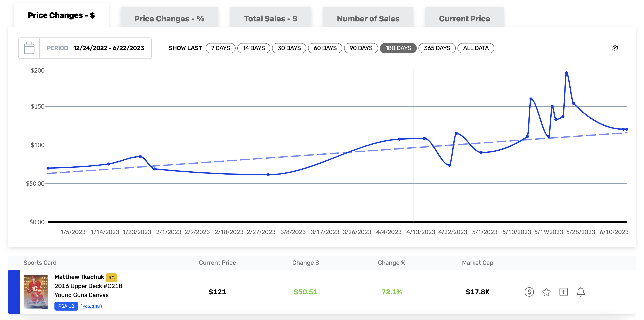Click the PSA 10 grade badge
Screen dimensions: 644x320
tap(66, 306)
